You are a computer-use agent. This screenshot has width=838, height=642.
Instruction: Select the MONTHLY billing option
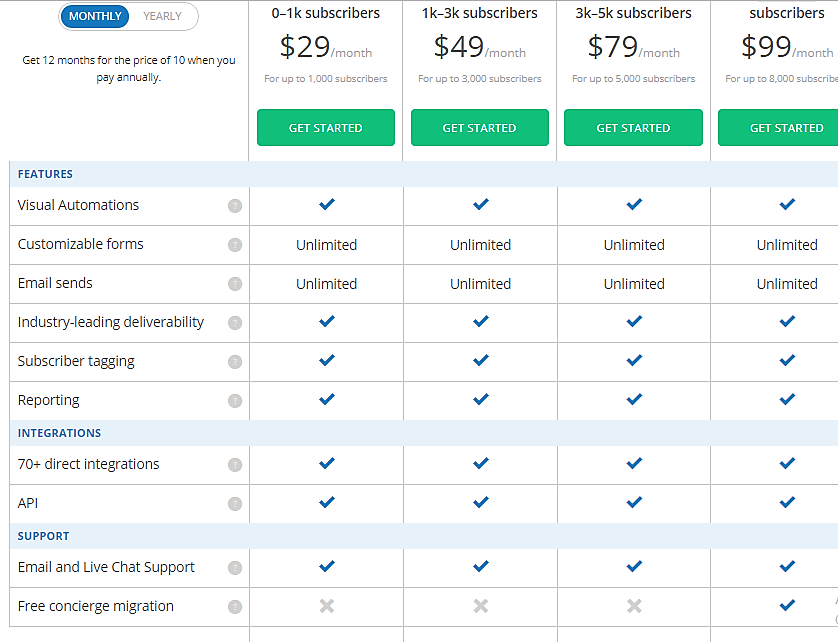coord(94,16)
